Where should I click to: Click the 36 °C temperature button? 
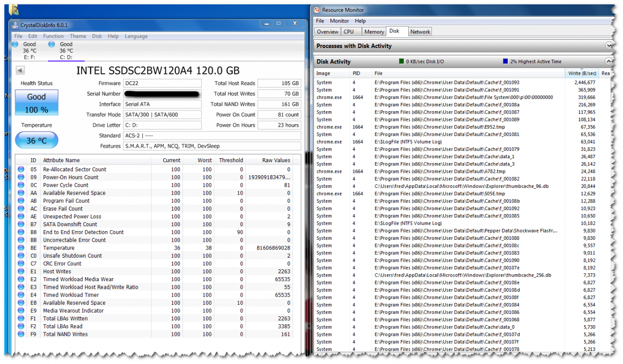pos(36,140)
